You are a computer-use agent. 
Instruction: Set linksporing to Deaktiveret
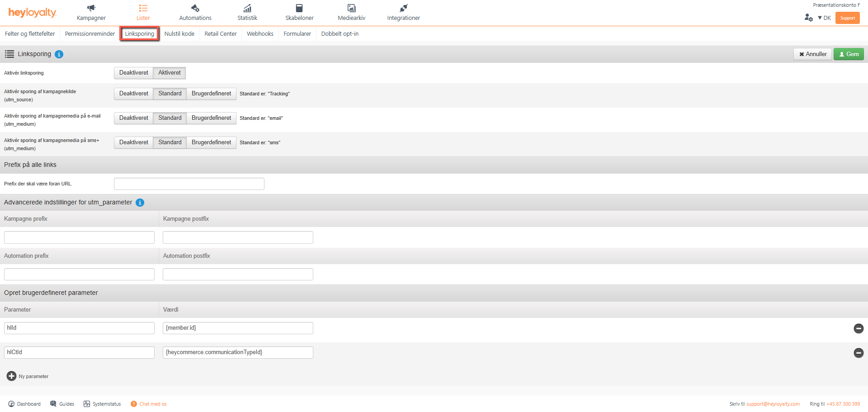point(133,73)
